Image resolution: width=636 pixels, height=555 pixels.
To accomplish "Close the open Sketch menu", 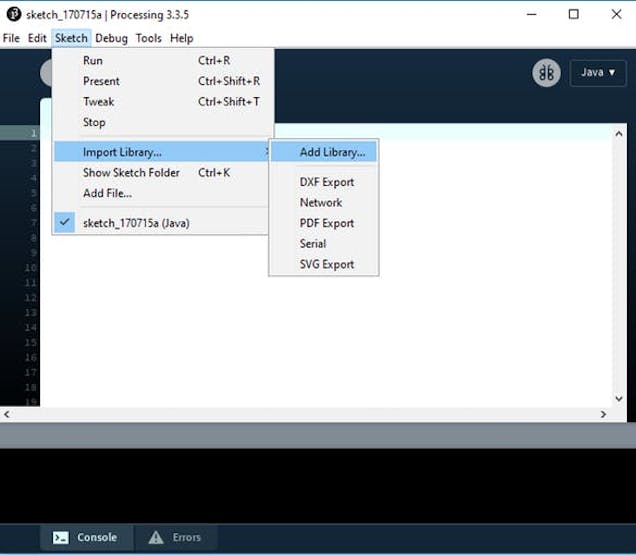I will pyautogui.click(x=71, y=38).
